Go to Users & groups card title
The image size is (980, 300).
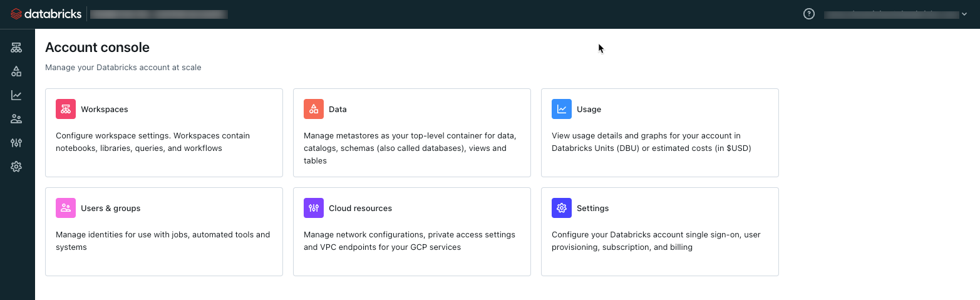tap(110, 208)
